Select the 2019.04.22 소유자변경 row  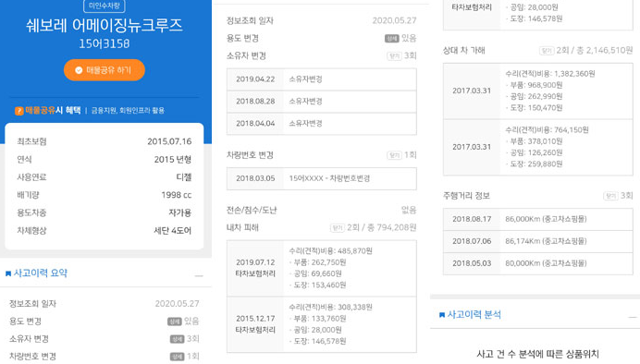pos(322,79)
